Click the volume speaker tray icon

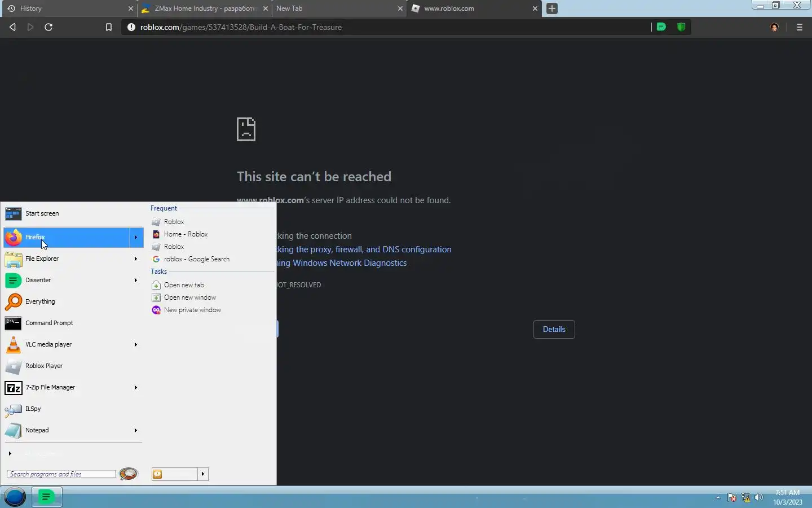point(759,497)
